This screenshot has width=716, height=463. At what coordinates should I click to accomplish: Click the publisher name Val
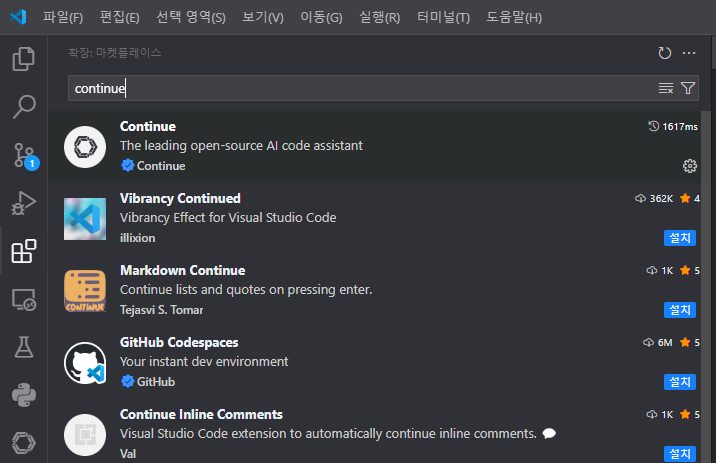click(128, 454)
